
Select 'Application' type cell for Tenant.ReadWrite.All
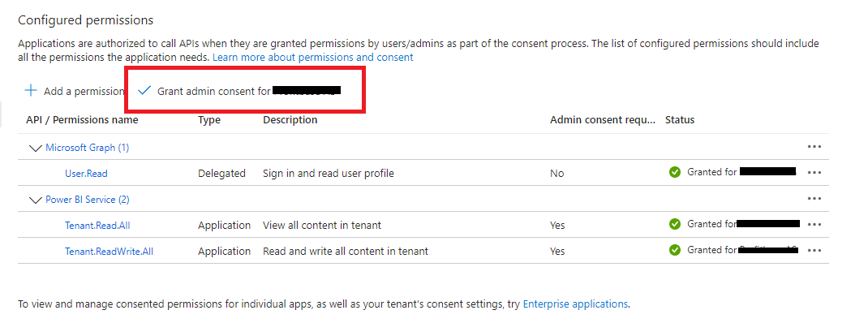click(x=224, y=252)
